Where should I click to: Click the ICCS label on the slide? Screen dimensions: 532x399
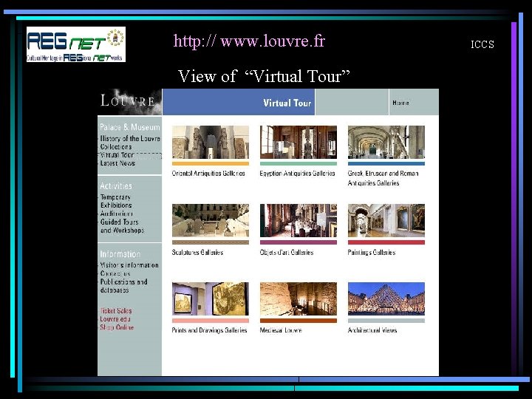pyautogui.click(x=482, y=44)
